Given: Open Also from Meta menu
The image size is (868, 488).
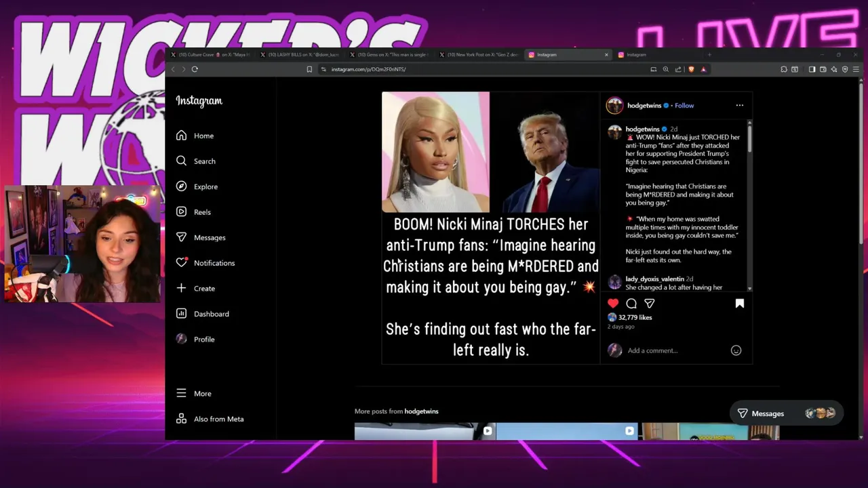Looking at the screenshot, I should point(210,419).
